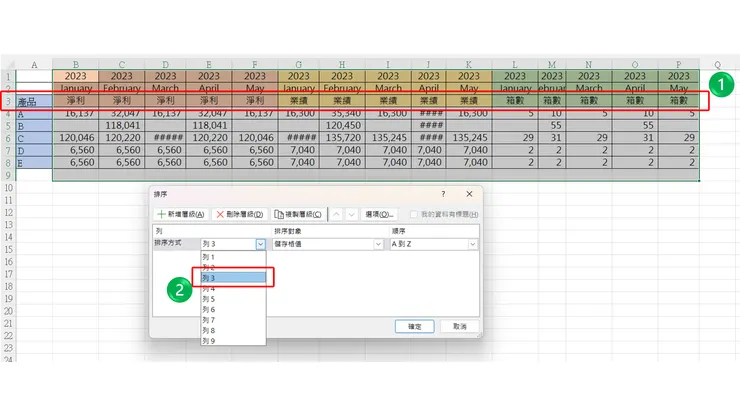
Task: Close the 排序 dialog with X
Action: click(x=469, y=194)
